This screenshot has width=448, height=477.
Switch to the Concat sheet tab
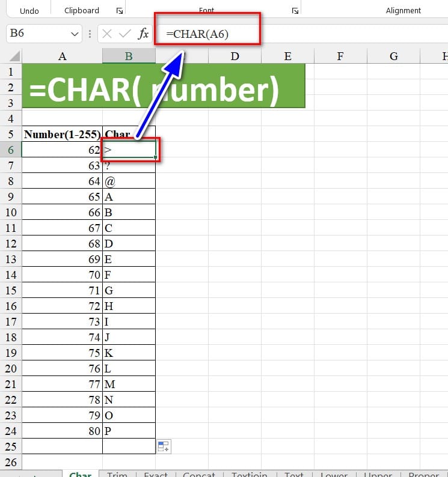click(x=199, y=474)
